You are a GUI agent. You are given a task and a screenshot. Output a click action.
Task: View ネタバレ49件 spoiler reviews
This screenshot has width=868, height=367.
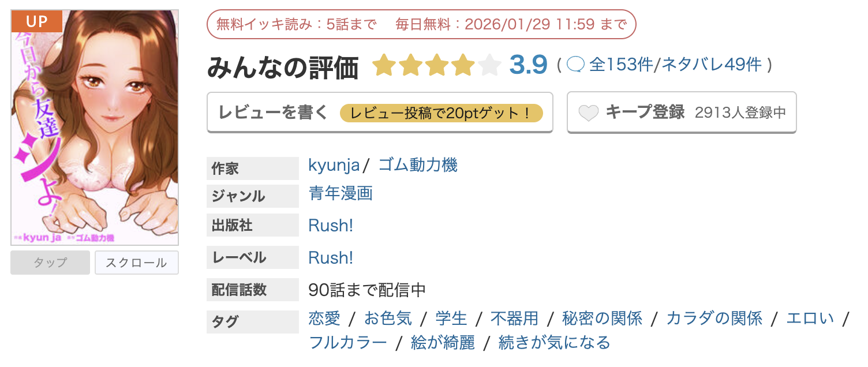click(x=712, y=65)
